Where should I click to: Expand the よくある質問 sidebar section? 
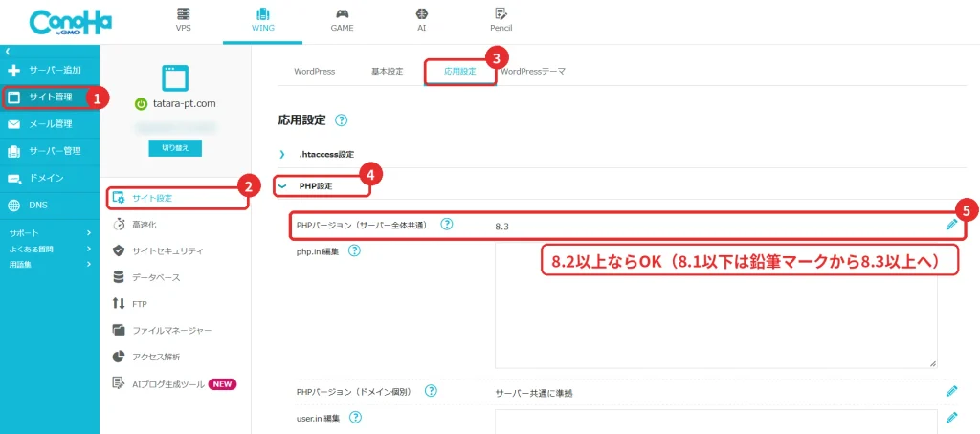[x=50, y=249]
